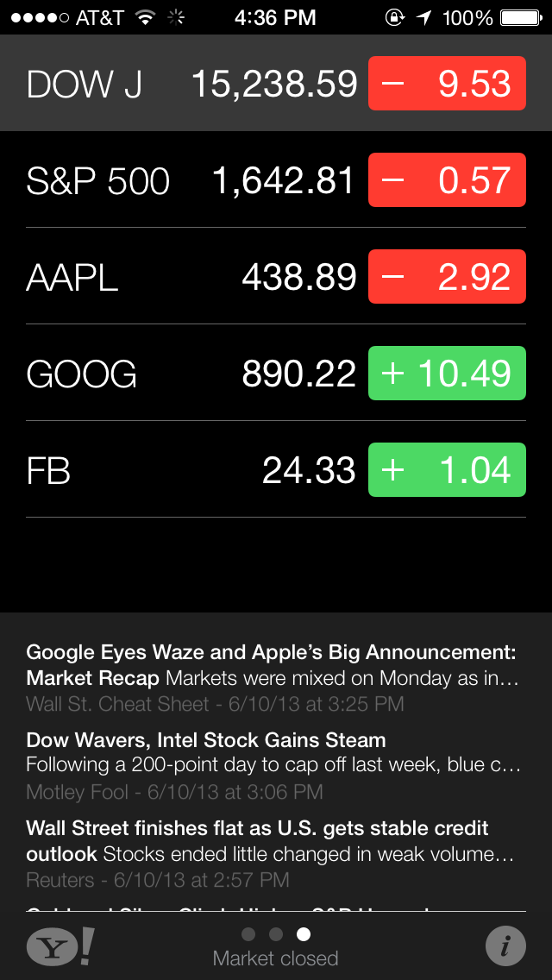Tap the Wi-Fi signal icon
Image resolution: width=552 pixels, height=980 pixels.
[145, 17]
